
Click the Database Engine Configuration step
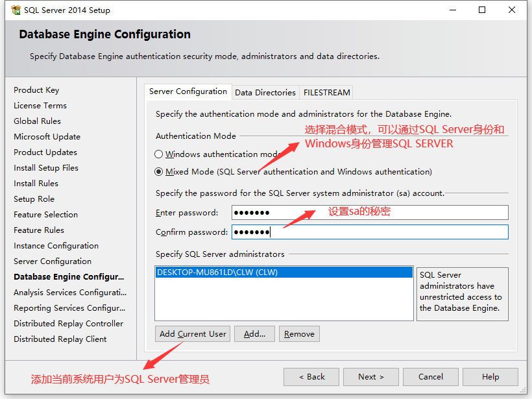click(69, 277)
